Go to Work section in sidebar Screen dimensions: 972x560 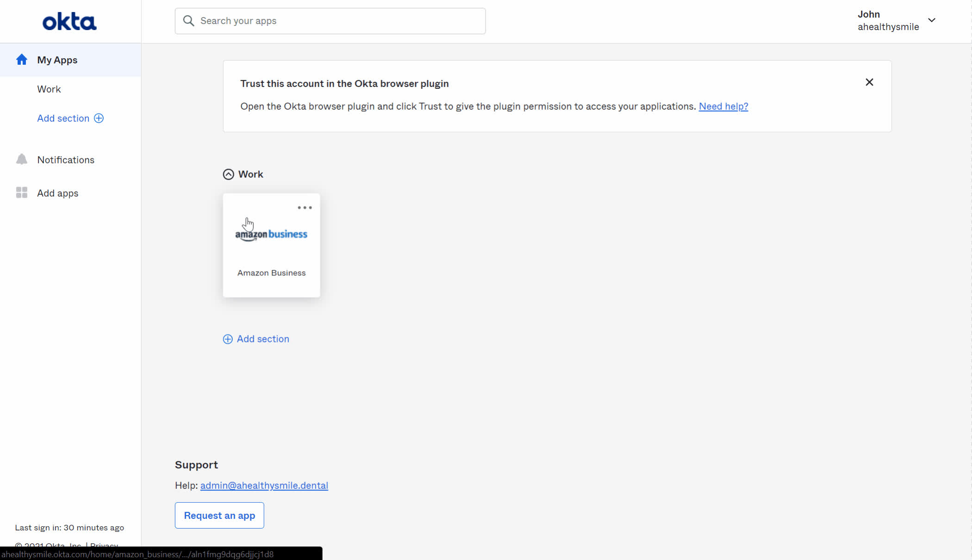click(49, 89)
